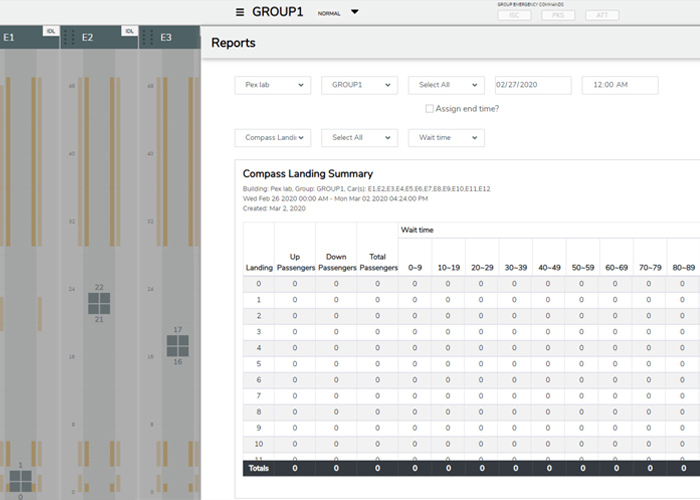This screenshot has height=500, width=700.
Task: Open the cars Select All dropdown
Action: (446, 85)
